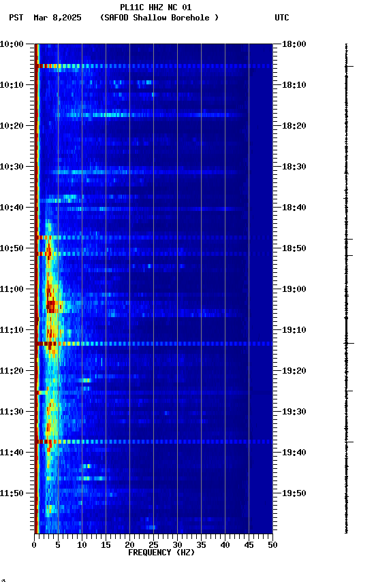Click the 0 Hz frequency tick label

point(35,545)
